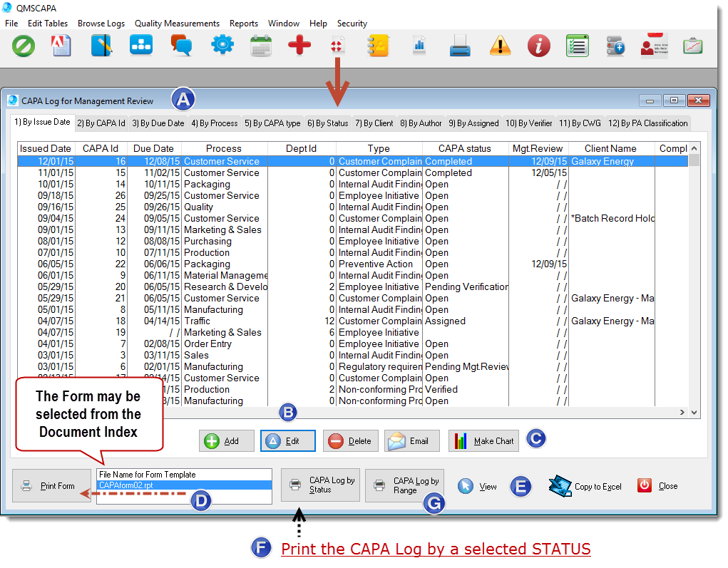
Task: Open the chat feedback icon
Action: 180,45
